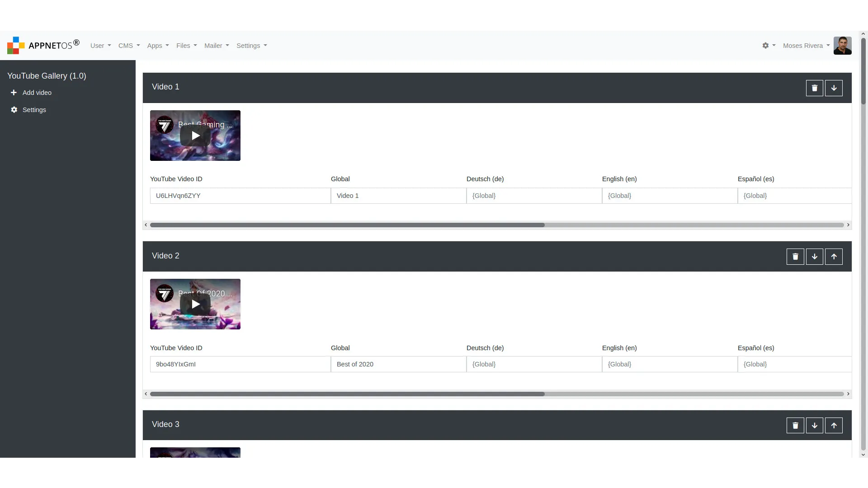Image resolution: width=868 pixels, height=488 pixels.
Task: Click the move down icon for Video 3
Action: 814,426
